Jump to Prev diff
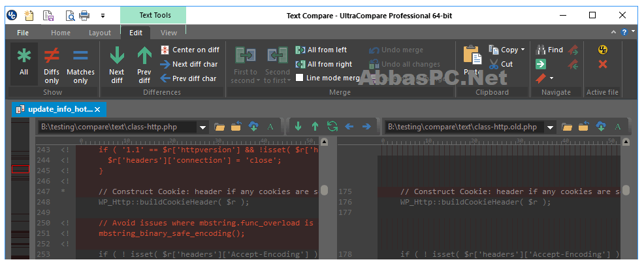 [x=144, y=66]
